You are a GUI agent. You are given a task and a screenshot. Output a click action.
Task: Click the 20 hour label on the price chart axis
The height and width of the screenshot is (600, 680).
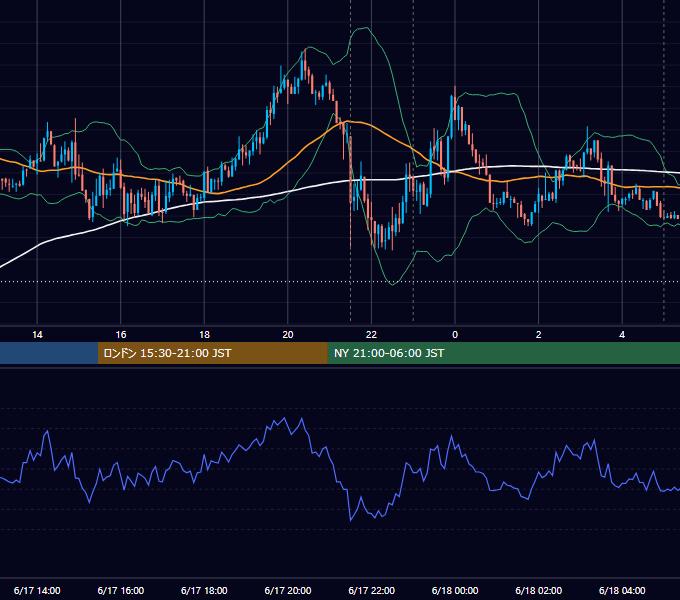[288, 335]
